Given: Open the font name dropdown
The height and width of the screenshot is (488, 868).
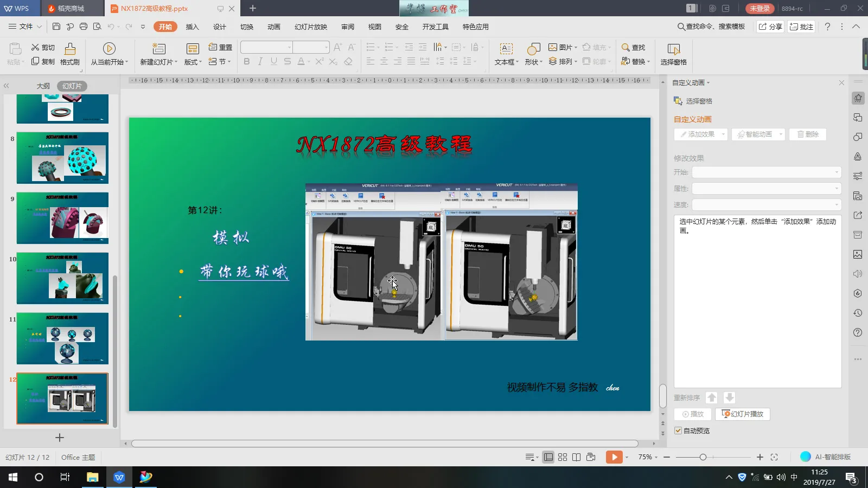Looking at the screenshot, I should [x=289, y=47].
